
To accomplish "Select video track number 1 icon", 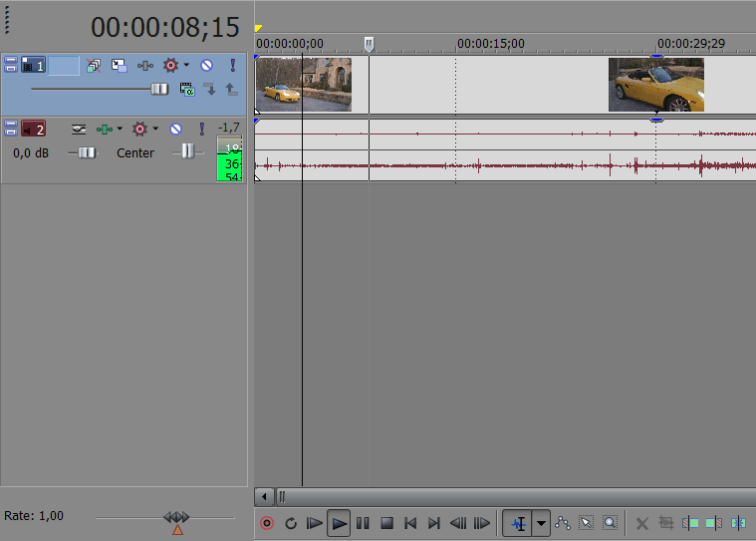I will coord(33,65).
